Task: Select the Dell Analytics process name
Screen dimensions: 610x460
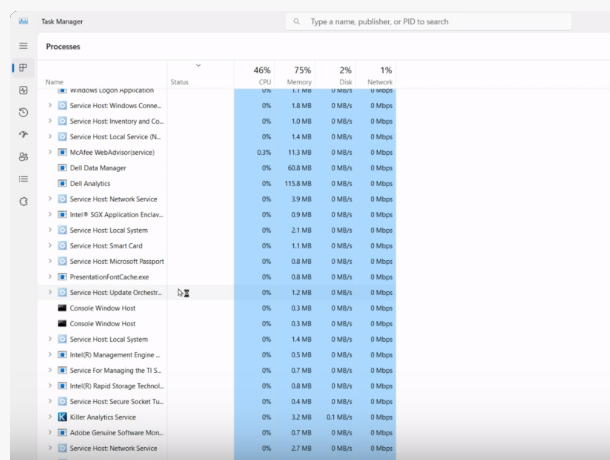Action: click(90, 183)
